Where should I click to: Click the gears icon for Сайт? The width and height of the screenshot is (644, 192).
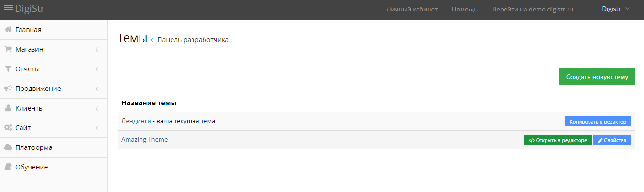point(8,128)
